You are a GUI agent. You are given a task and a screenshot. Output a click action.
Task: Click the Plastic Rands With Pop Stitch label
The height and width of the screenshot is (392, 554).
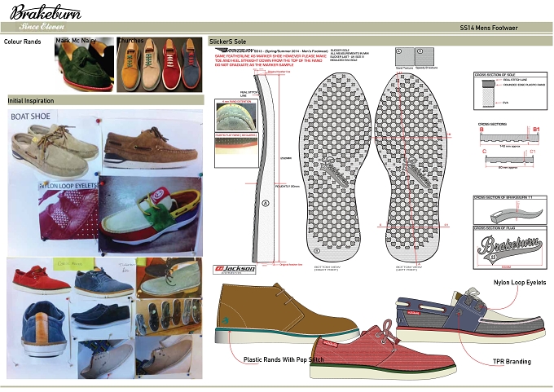pyautogui.click(x=284, y=359)
